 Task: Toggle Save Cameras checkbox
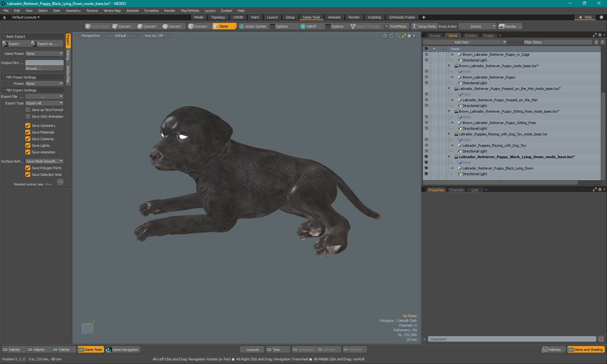28,139
